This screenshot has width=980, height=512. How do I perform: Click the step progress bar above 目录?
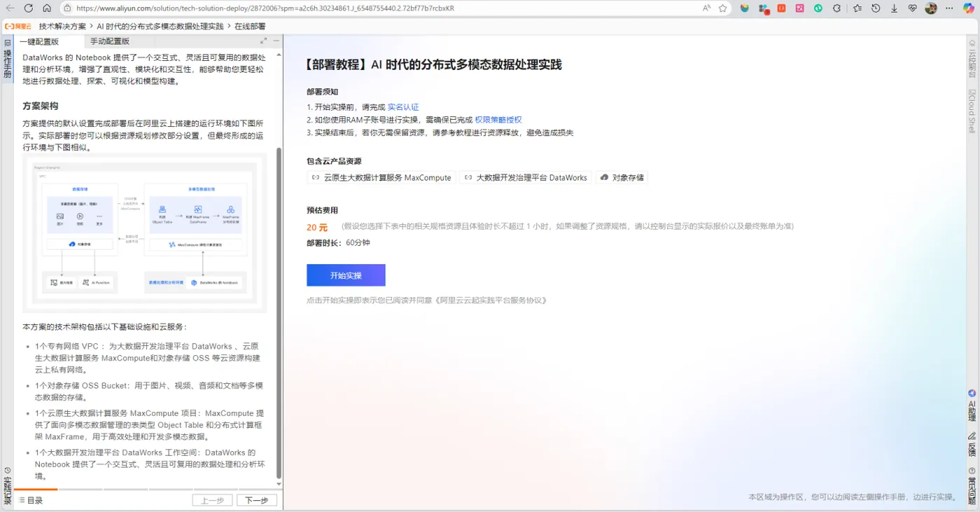(147, 490)
